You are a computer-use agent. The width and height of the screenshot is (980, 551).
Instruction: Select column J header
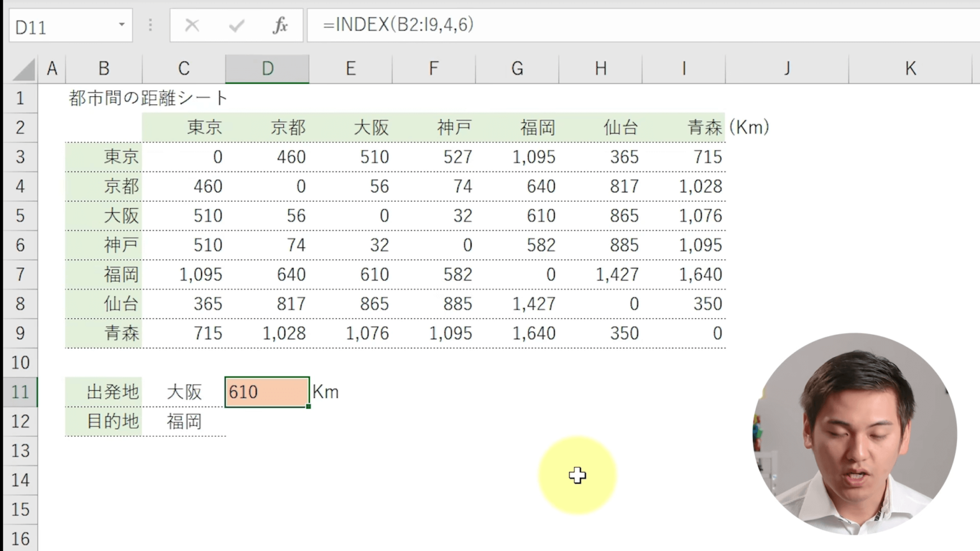pos(787,69)
